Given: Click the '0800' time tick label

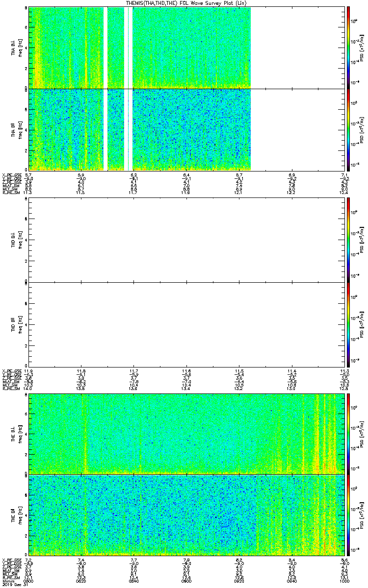Looking at the screenshot, I should pyautogui.click(x=29, y=581).
